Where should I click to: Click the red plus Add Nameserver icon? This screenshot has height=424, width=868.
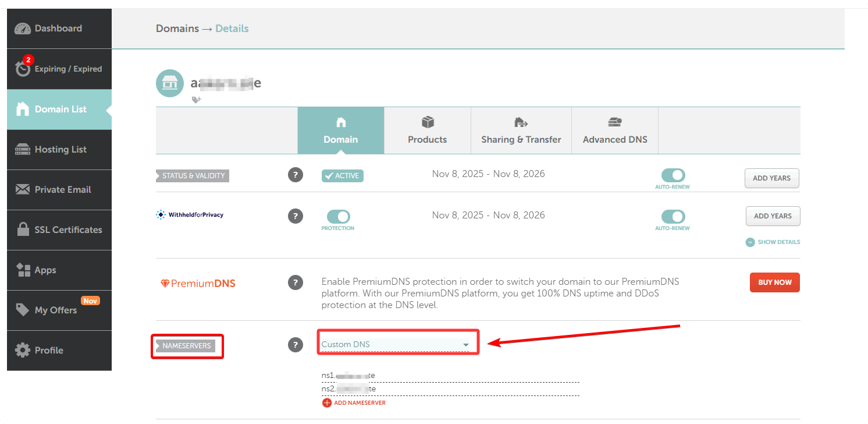click(327, 403)
